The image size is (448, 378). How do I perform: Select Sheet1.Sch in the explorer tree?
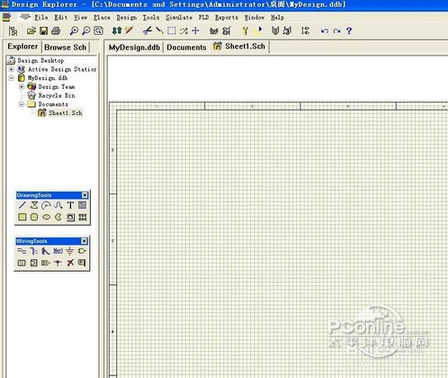point(65,113)
